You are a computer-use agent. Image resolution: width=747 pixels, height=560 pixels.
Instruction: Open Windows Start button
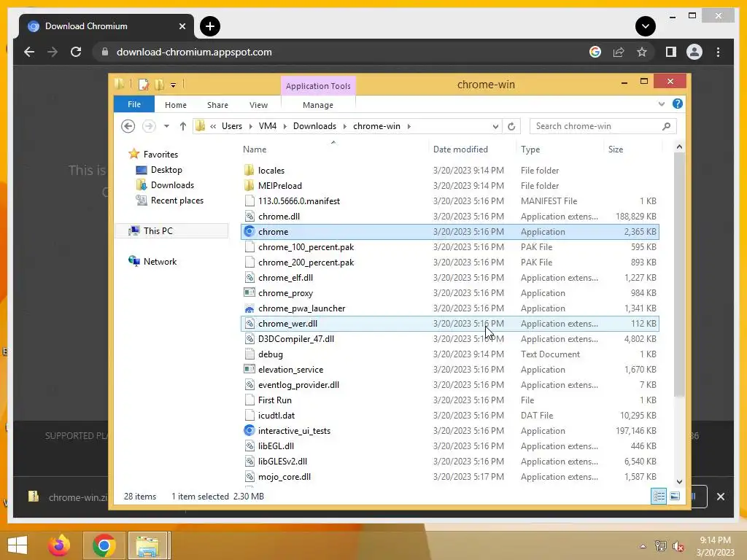18,545
